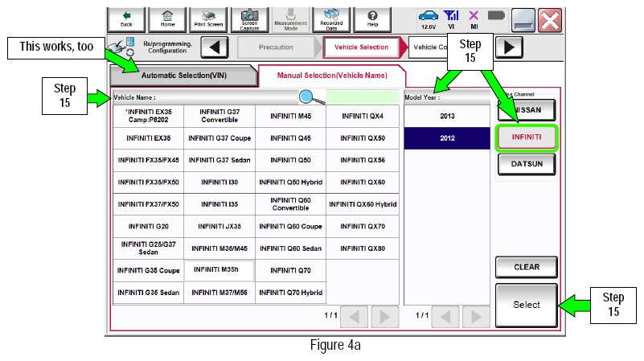The width and height of the screenshot is (644, 361).
Task: Select INFINITI G25/G37 Sedan
Action: (x=148, y=248)
